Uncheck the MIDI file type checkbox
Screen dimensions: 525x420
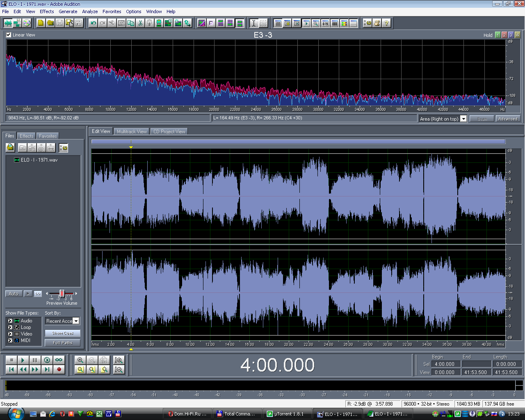[x=10, y=340]
